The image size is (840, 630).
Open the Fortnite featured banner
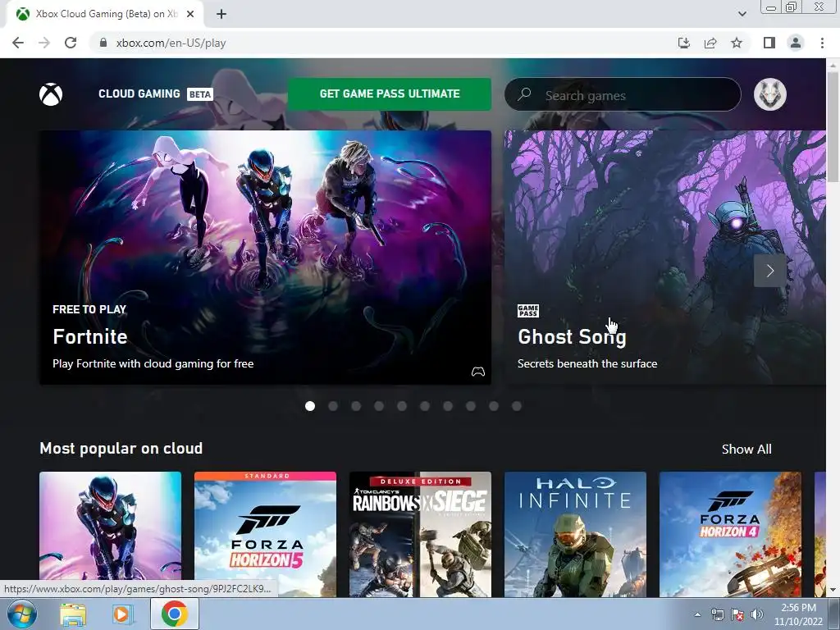[265, 257]
